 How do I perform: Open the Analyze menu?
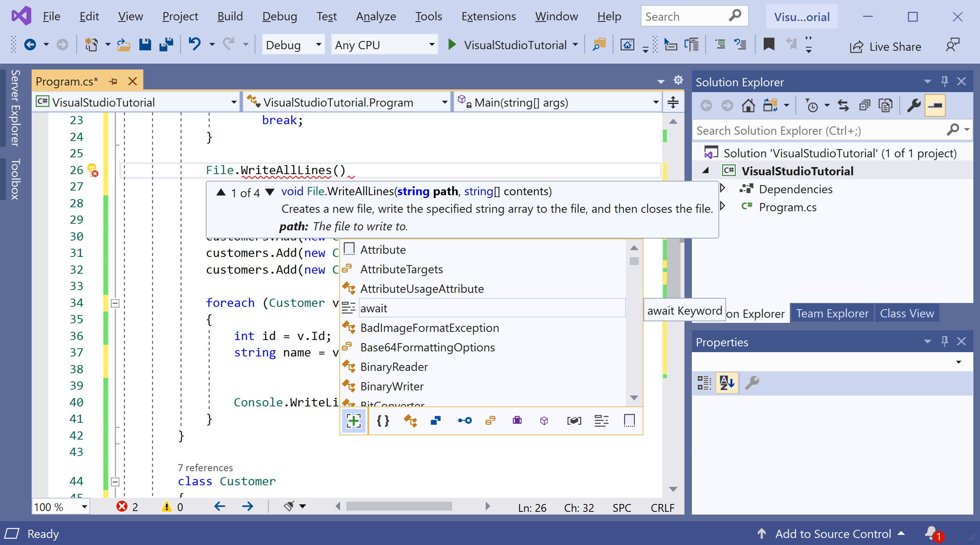[x=376, y=16]
